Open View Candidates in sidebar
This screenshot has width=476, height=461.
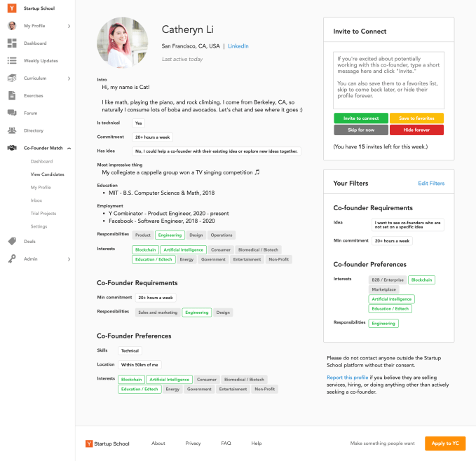[x=47, y=174]
